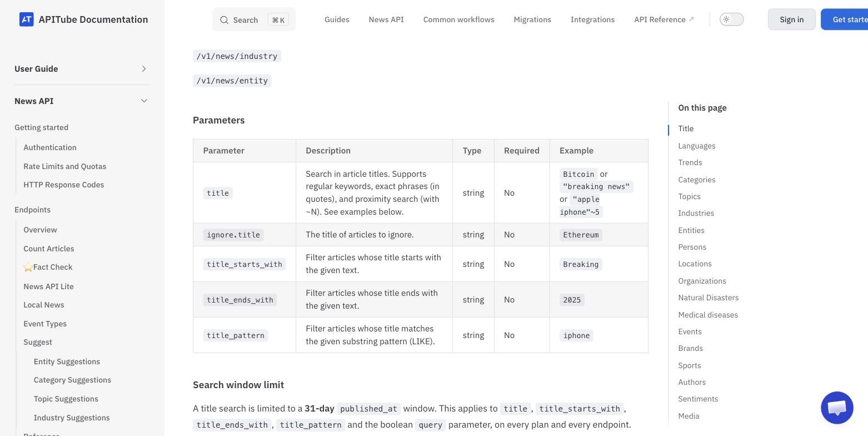
Task: Click the Sign in button
Action: coord(791,19)
